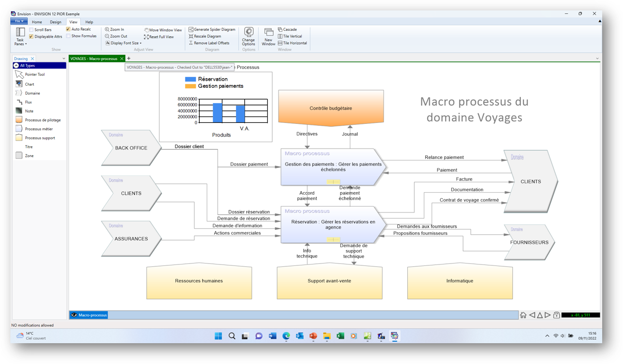Close the VOYAGES - Macro-processus tab

tap(122, 58)
